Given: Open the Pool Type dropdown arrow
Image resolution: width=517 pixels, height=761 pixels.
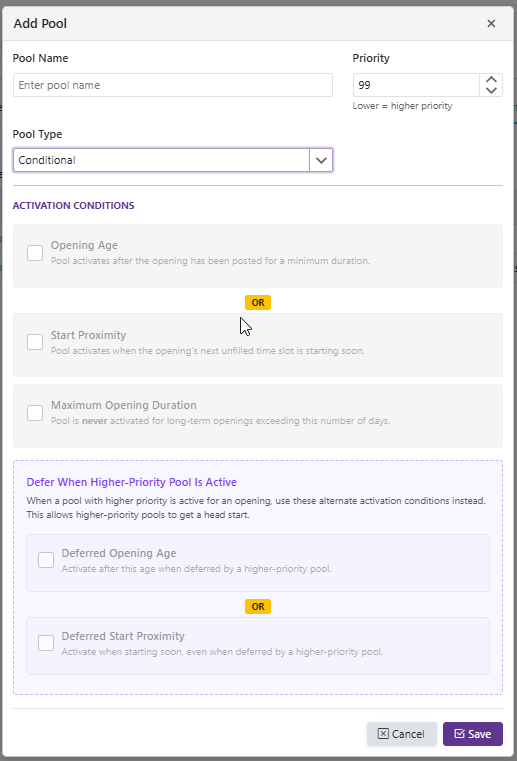Looking at the screenshot, I should click(x=321, y=160).
